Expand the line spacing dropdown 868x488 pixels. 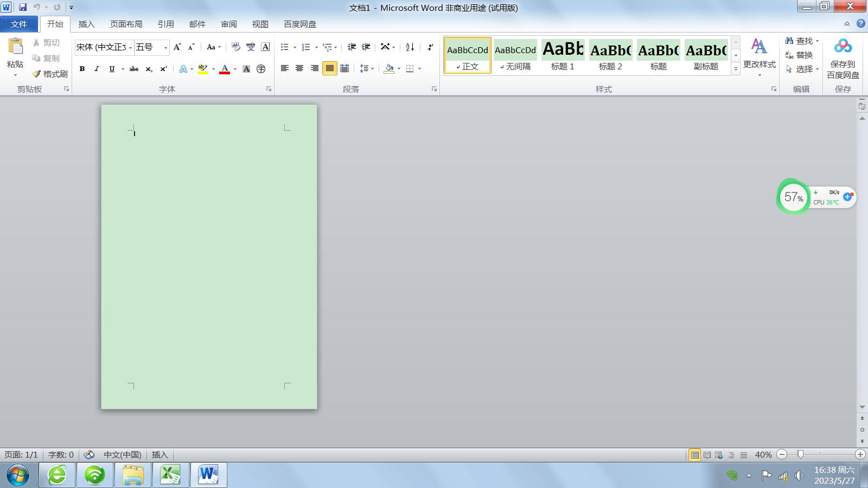click(x=372, y=69)
